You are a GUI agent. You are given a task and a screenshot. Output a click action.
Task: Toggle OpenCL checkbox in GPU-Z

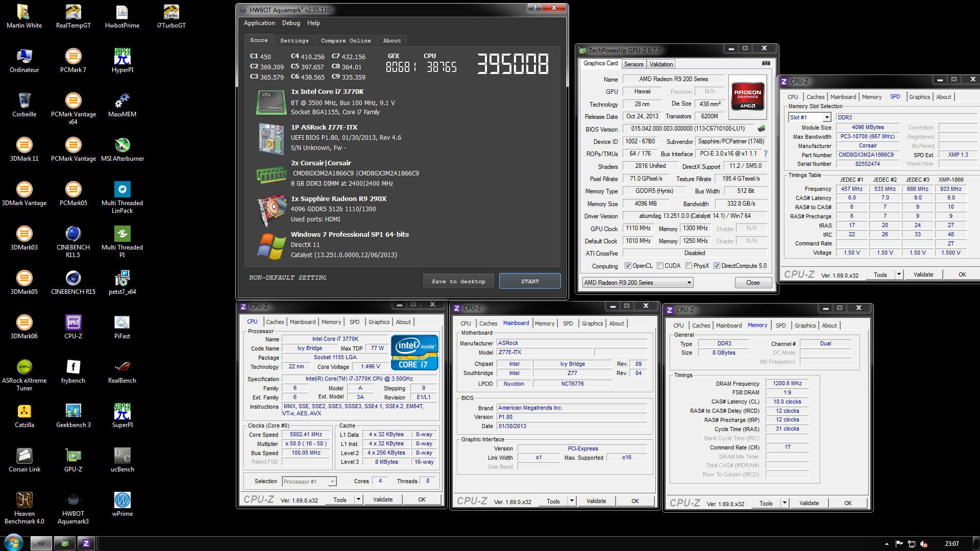tap(628, 266)
